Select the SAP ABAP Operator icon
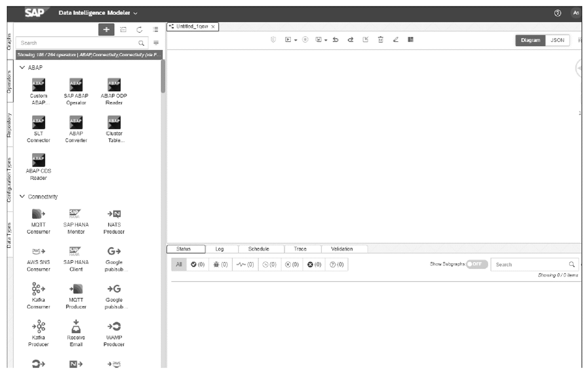 (x=76, y=84)
